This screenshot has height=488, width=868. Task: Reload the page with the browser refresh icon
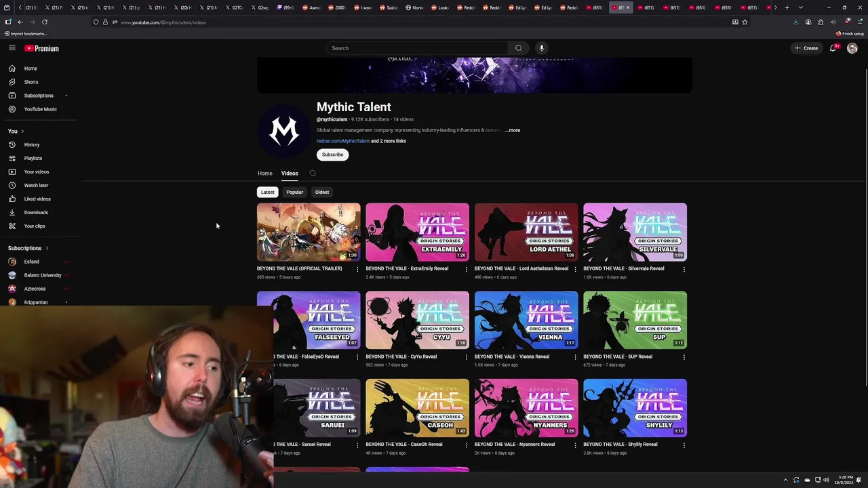[x=45, y=22]
